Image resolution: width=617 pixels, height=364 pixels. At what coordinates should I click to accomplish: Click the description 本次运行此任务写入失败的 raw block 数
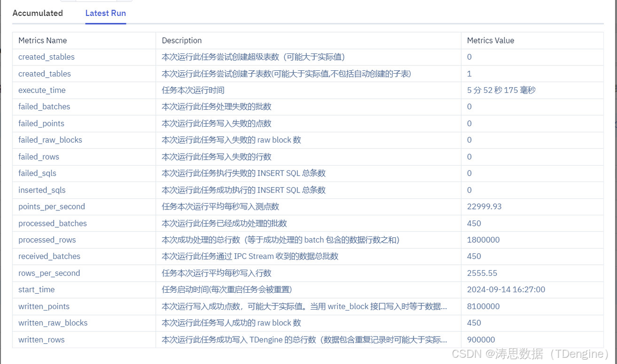tap(231, 140)
